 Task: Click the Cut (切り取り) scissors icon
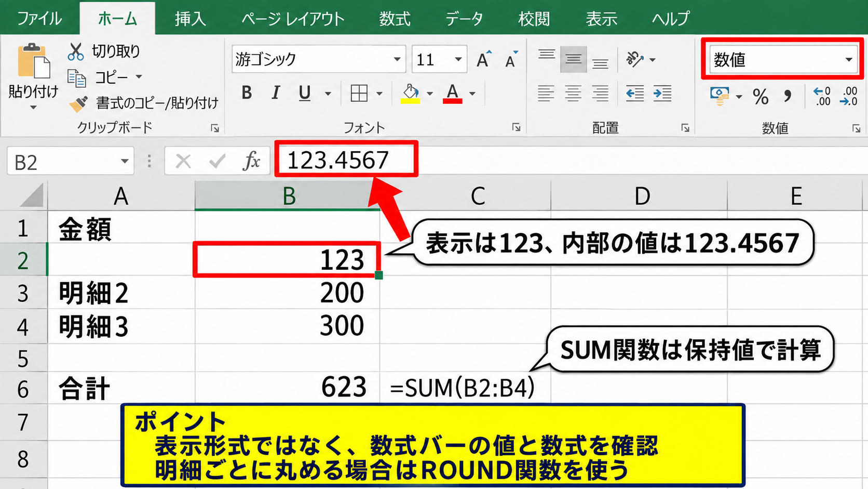click(x=76, y=51)
